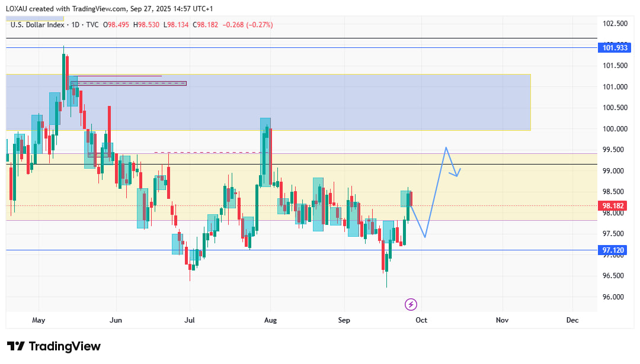Screen dimensions: 640x364
Task: Click the −0.268 (−0.27%) change value
Action: pos(248,25)
